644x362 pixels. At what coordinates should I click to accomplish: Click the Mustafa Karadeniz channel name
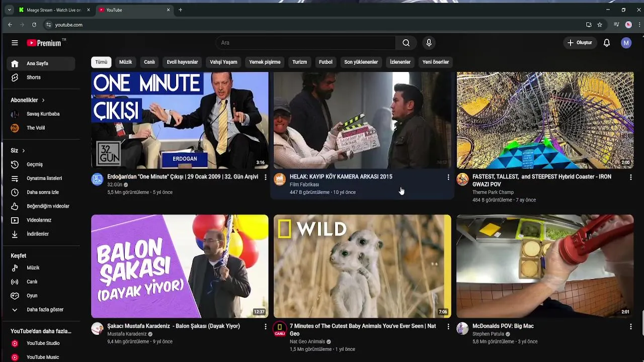[x=127, y=334]
